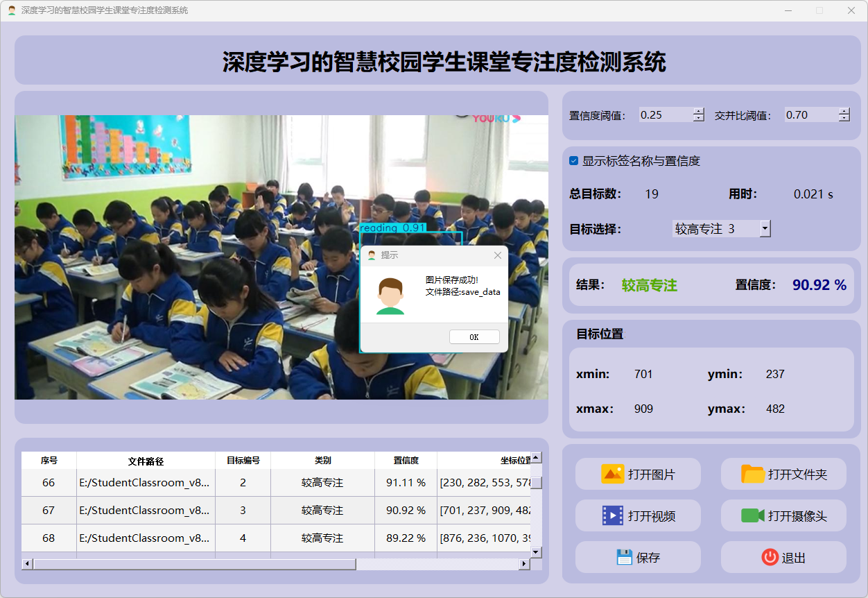Screen dimensions: 868x598
Task: Click 打开文件夹 button label
Action: (797, 475)
